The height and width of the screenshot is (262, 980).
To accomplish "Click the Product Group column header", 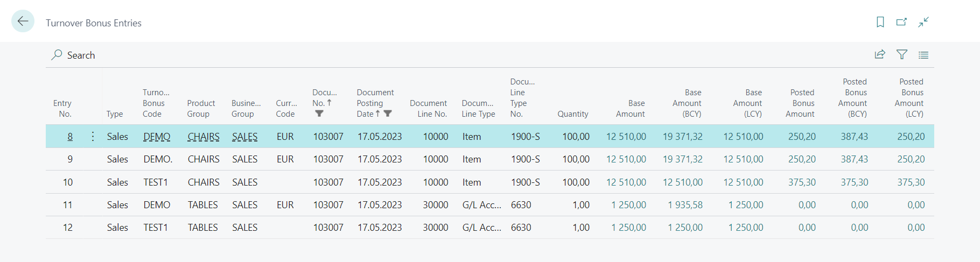I will point(201,109).
